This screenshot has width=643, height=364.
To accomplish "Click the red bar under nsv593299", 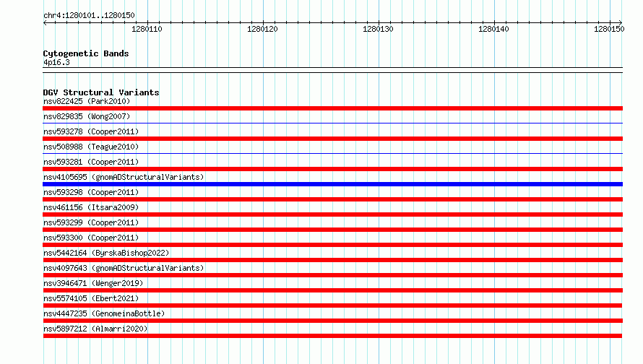I will 332,230.
